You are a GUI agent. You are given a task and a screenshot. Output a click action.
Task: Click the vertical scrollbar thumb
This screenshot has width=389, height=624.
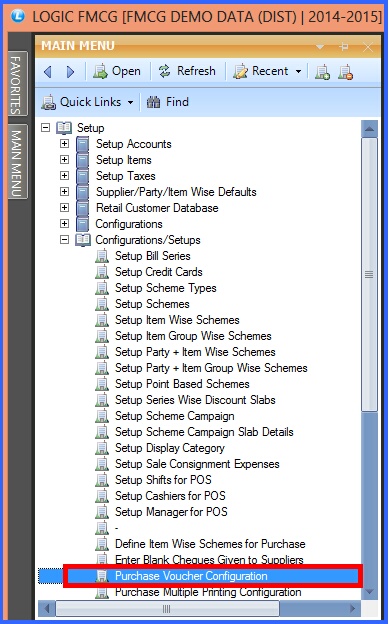[369, 275]
